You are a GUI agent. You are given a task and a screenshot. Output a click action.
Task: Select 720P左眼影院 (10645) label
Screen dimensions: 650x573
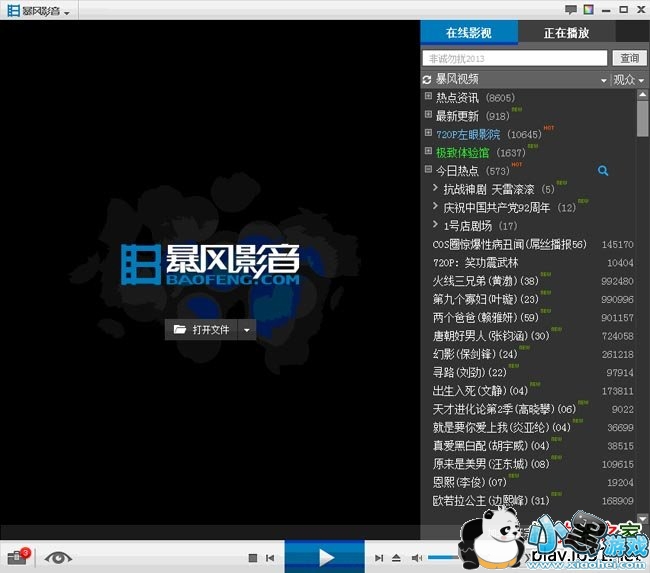488,134
